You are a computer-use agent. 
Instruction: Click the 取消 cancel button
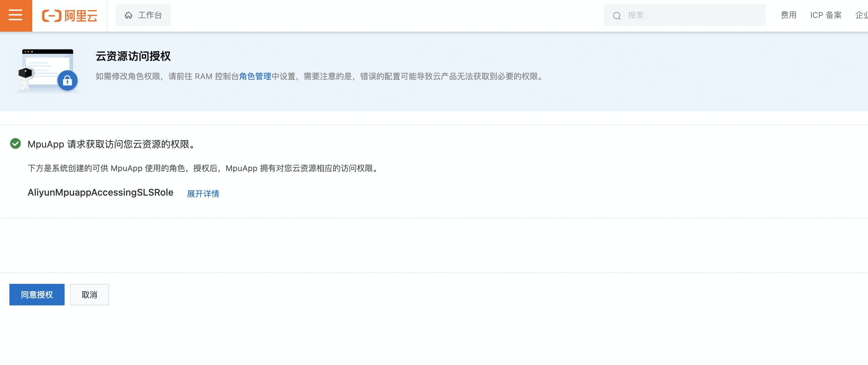(89, 295)
